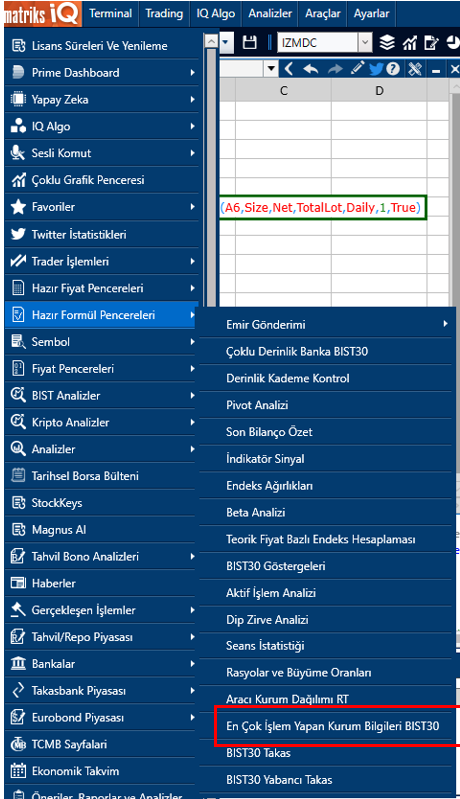This screenshot has height=799, width=460.
Task: Click the Twitter bird icon in spreadsheet toolbar
Action: click(x=376, y=68)
